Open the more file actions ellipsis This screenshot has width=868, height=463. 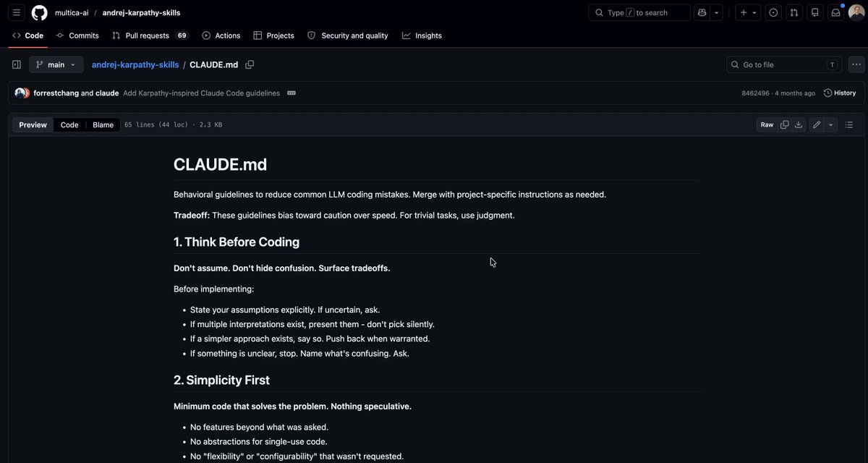856,64
